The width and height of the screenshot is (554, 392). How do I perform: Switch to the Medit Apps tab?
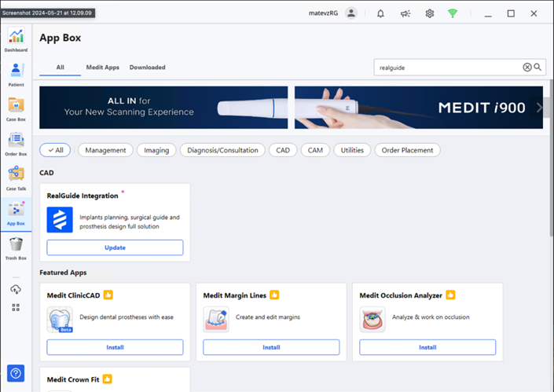(102, 68)
